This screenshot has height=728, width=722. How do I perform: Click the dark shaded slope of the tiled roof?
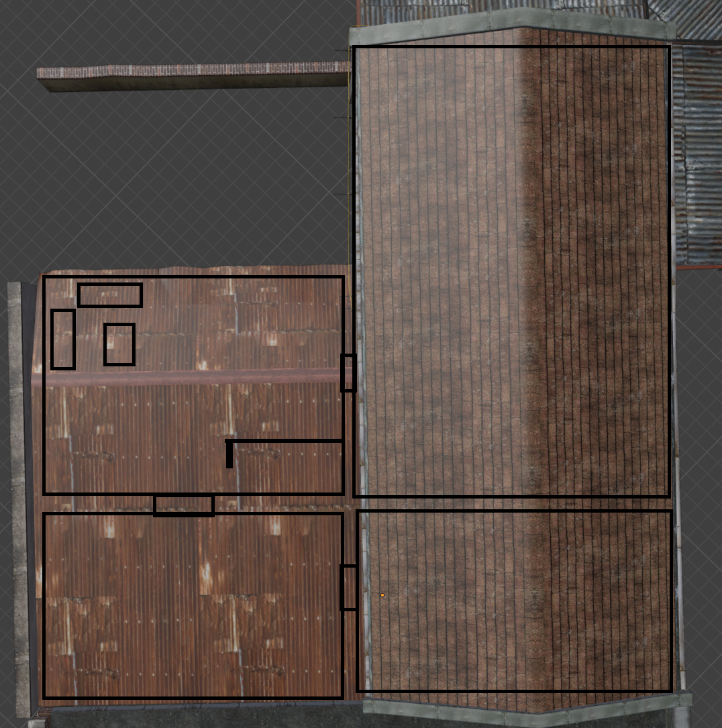597,268
